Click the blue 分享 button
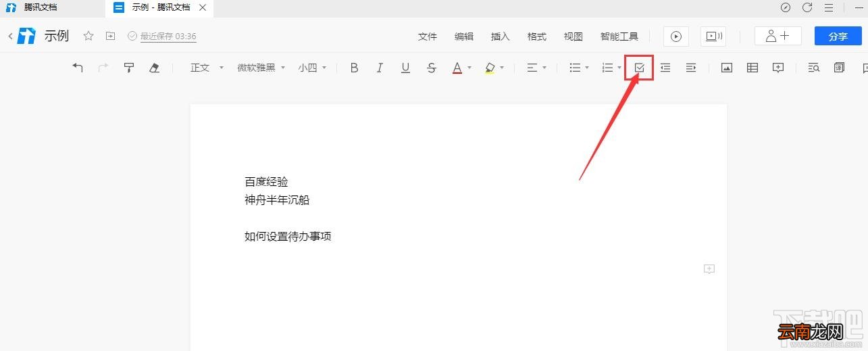This screenshot has width=868, height=351. tap(838, 37)
